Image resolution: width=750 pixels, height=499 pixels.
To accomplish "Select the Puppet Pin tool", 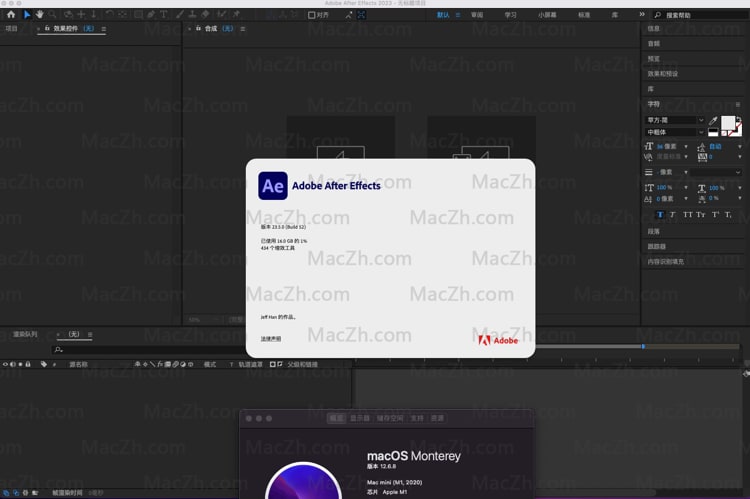I will (x=236, y=15).
